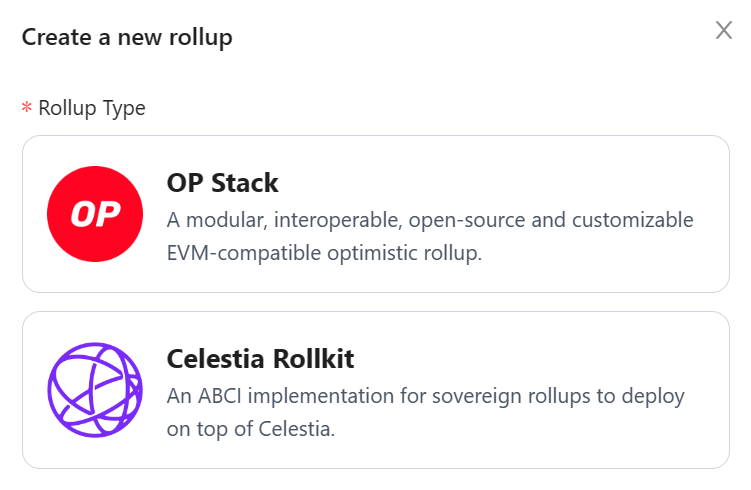Select the OP Stack rollup type card

click(x=376, y=214)
